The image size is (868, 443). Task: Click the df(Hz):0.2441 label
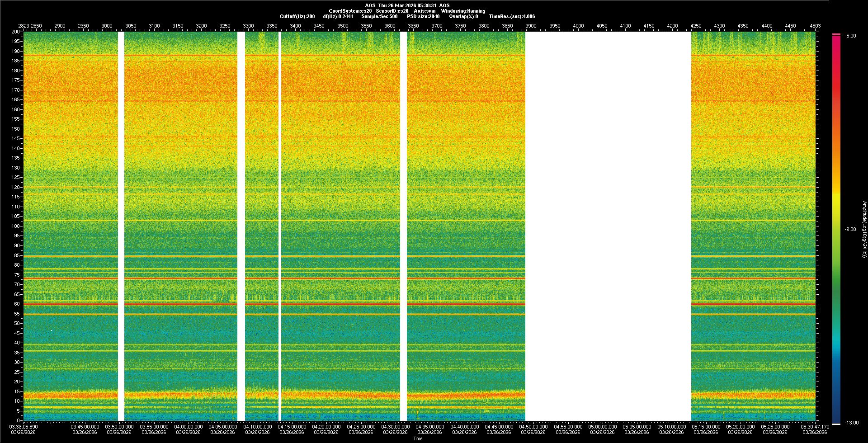(x=338, y=16)
